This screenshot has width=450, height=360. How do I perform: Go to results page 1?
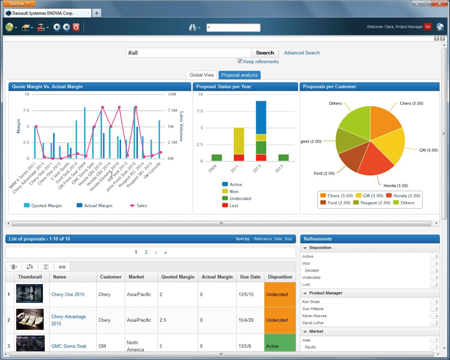pos(136,252)
